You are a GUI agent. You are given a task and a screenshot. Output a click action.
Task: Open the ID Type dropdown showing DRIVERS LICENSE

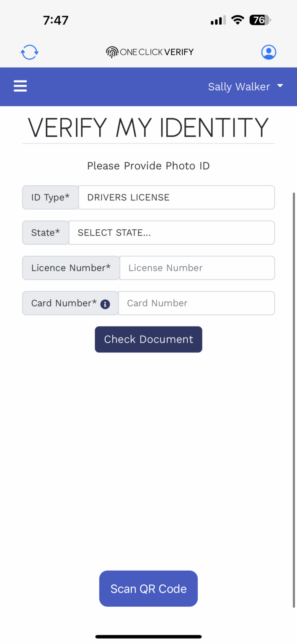tap(176, 197)
